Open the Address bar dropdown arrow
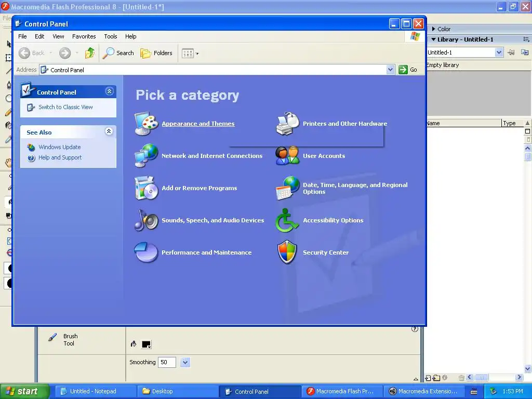This screenshot has width=532, height=399. [391, 70]
